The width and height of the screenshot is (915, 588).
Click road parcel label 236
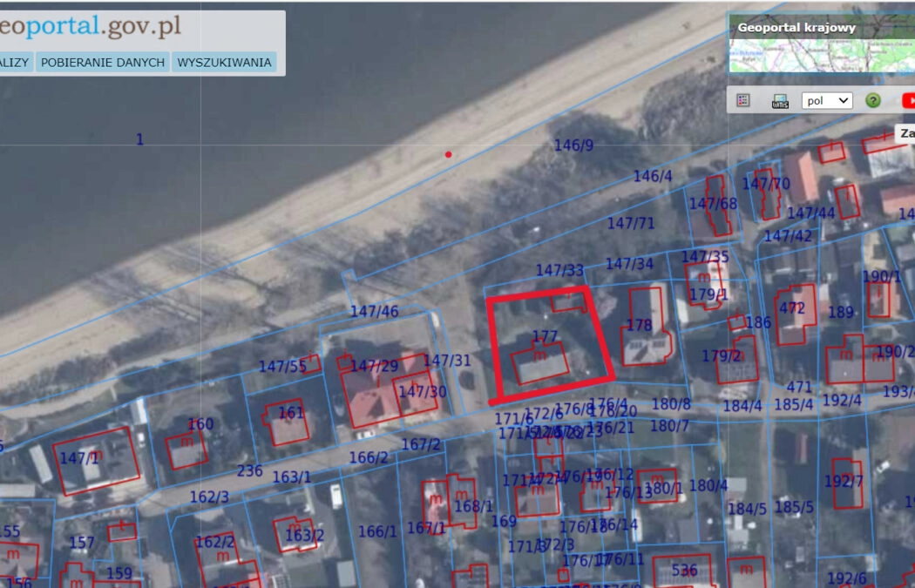coord(249,471)
